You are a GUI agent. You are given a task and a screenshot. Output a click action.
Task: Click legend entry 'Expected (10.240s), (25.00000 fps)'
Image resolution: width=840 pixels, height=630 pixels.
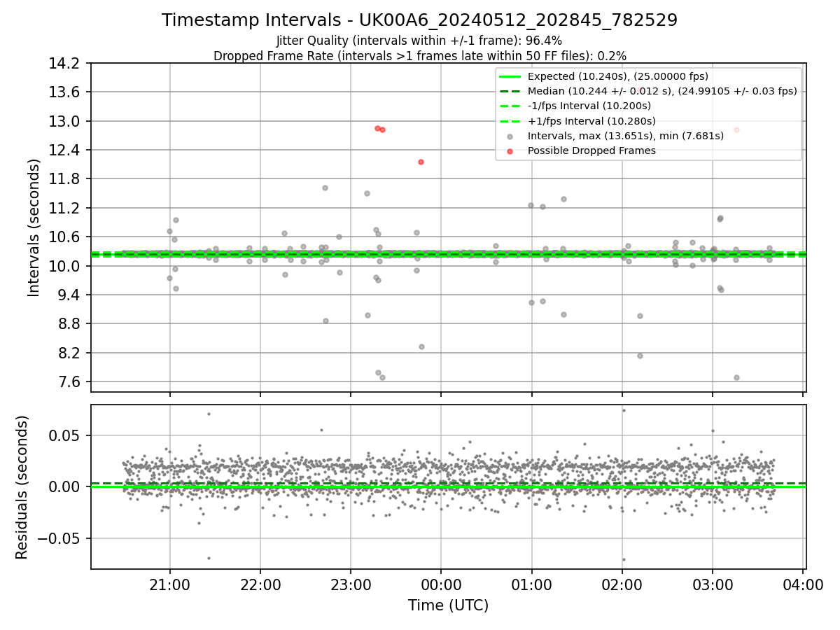617,76
